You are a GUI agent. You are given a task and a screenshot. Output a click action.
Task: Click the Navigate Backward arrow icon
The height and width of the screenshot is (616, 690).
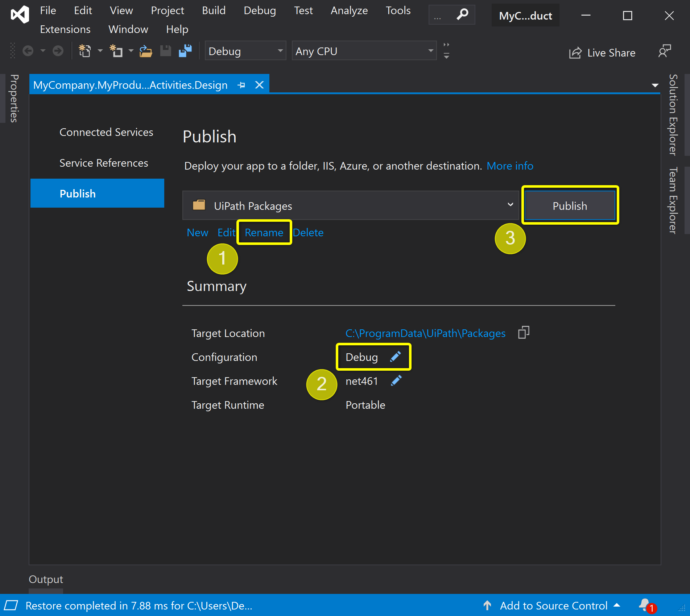28,51
